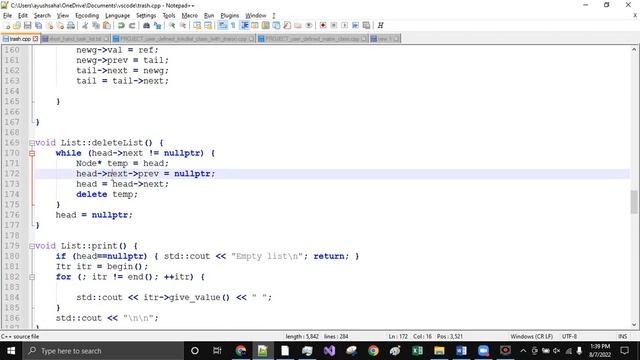This screenshot has height=360, width=640.
Task: Zoom out using the toolbar magnifier icon
Action: pyautogui.click(x=183, y=25)
